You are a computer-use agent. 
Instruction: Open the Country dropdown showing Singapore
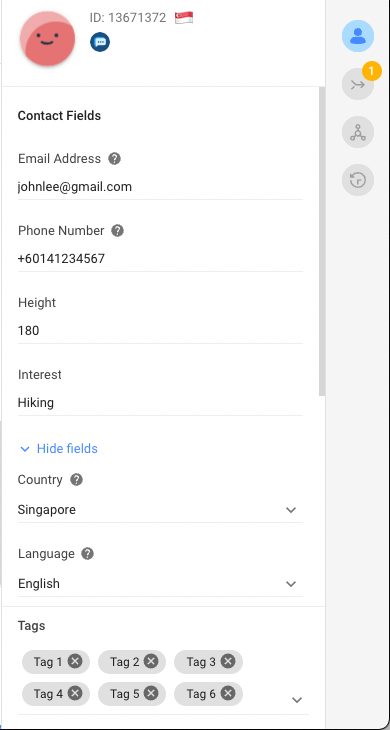pos(160,510)
